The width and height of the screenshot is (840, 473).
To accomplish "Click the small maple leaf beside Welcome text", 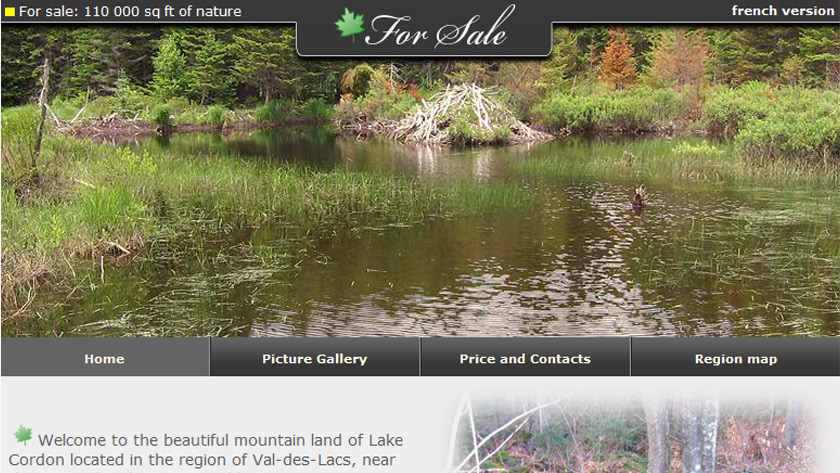I will (x=23, y=435).
